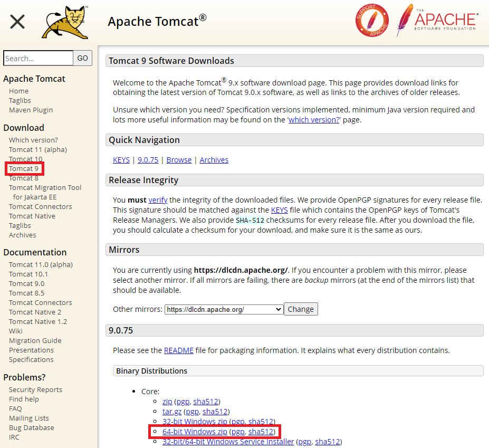The height and width of the screenshot is (448, 489).
Task: Download 32-bit Windows zip
Action: pos(195,422)
